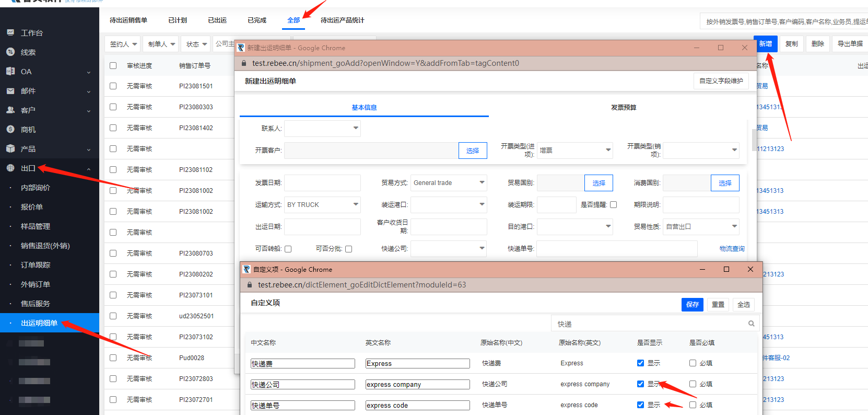Select the 基本信息 tab
Viewport: 868px width, 415px height.
point(364,107)
